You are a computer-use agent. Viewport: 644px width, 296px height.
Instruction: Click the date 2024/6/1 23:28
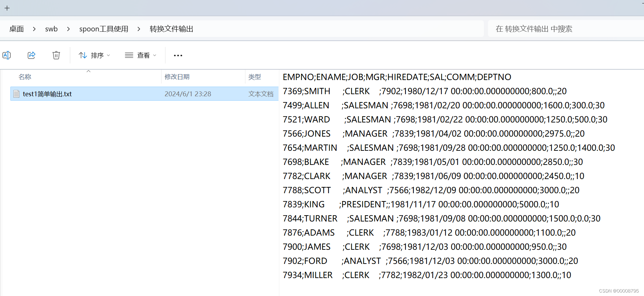tap(188, 94)
